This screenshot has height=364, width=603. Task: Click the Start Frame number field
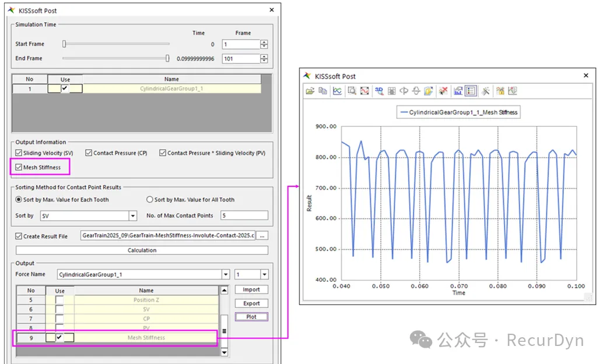pos(241,44)
